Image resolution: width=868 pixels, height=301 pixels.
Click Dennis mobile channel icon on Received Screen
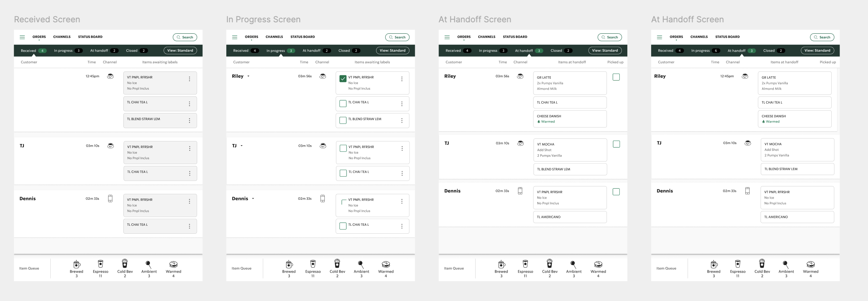pos(110,199)
